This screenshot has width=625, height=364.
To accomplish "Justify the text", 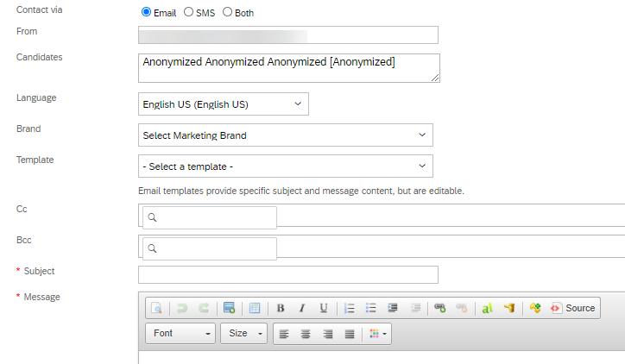I will (350, 334).
